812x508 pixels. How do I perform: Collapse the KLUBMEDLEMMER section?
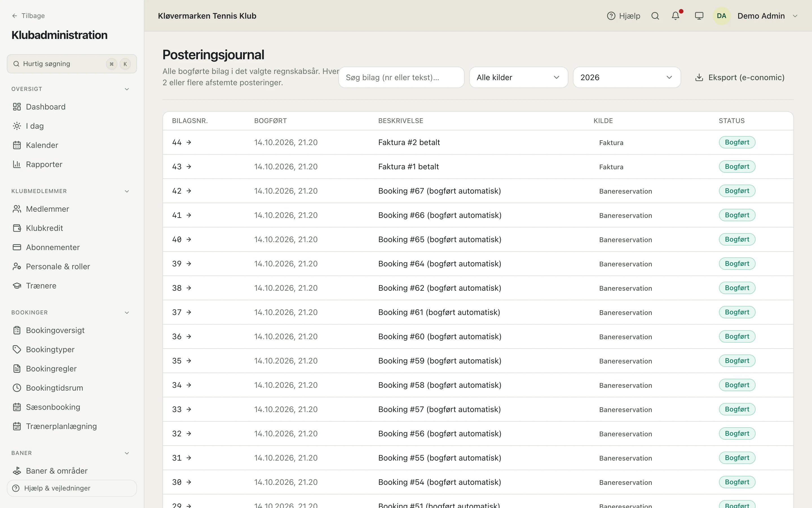click(x=127, y=191)
